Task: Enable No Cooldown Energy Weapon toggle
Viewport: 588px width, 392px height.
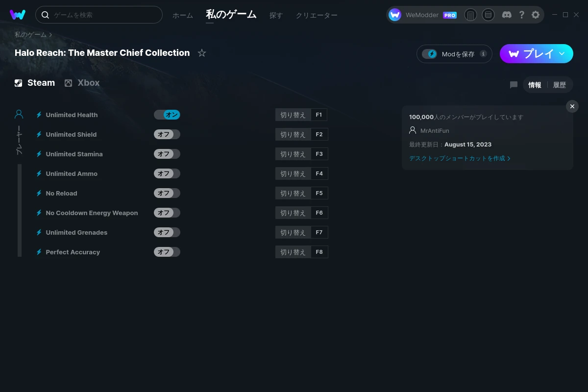Action: click(x=167, y=213)
